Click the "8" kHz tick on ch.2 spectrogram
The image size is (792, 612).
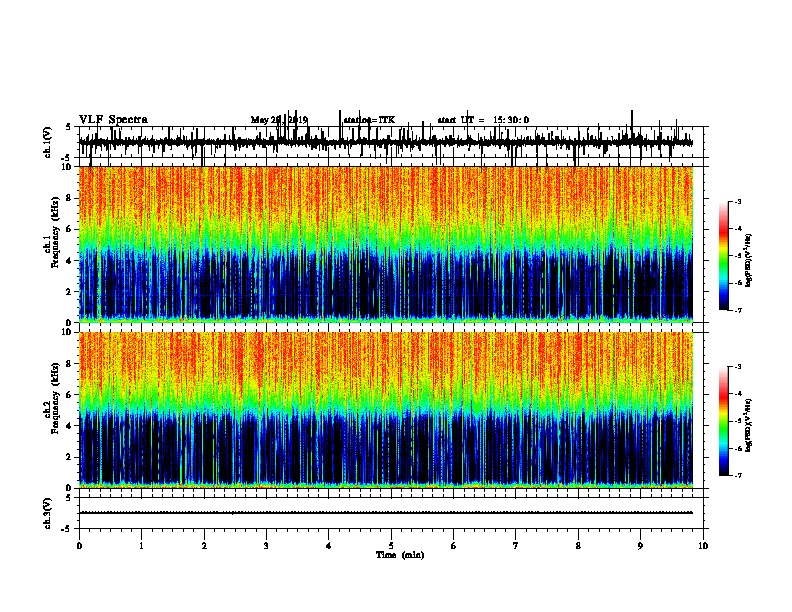click(70, 364)
